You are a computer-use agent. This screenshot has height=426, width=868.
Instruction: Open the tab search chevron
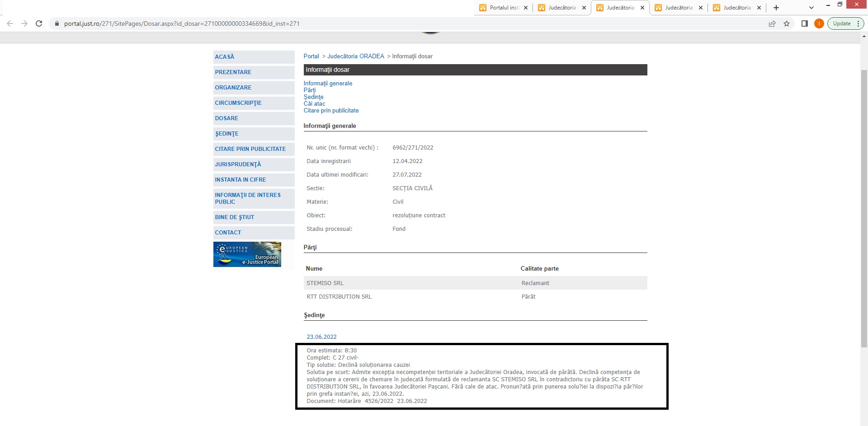click(x=811, y=8)
